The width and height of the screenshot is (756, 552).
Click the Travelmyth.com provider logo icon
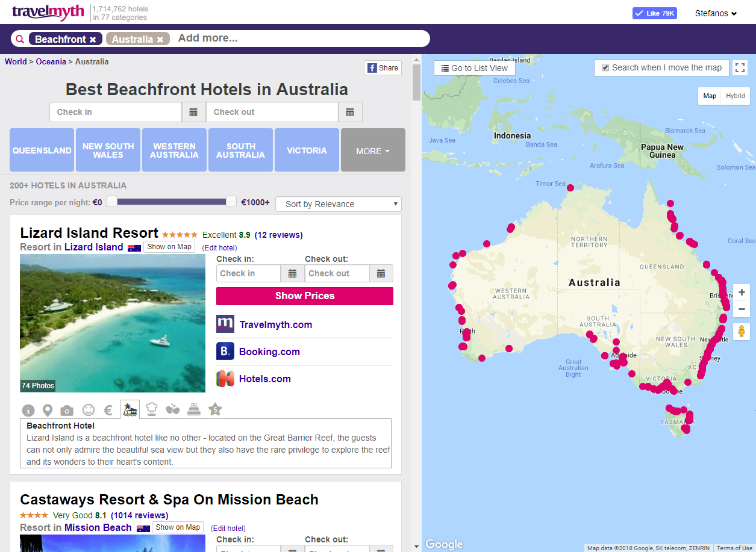tap(225, 324)
